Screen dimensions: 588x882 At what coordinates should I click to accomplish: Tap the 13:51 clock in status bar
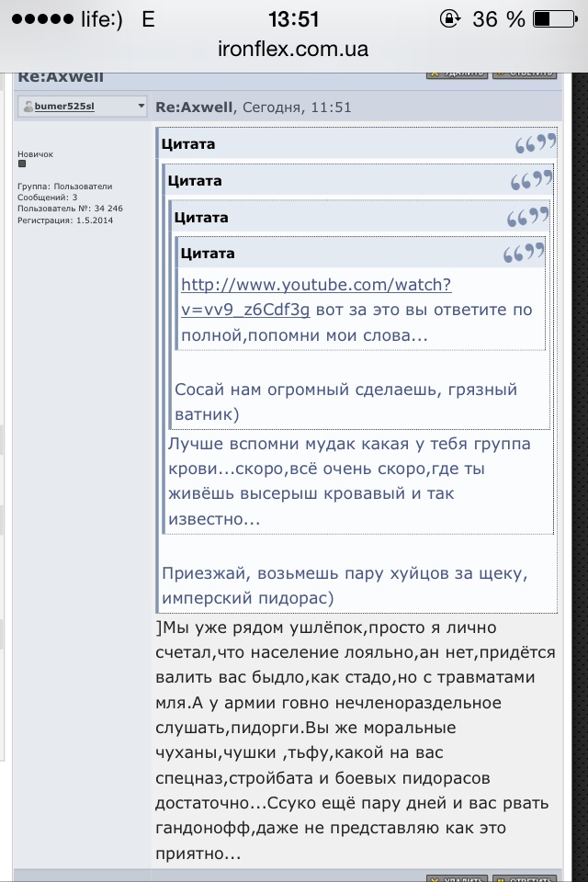294,19
